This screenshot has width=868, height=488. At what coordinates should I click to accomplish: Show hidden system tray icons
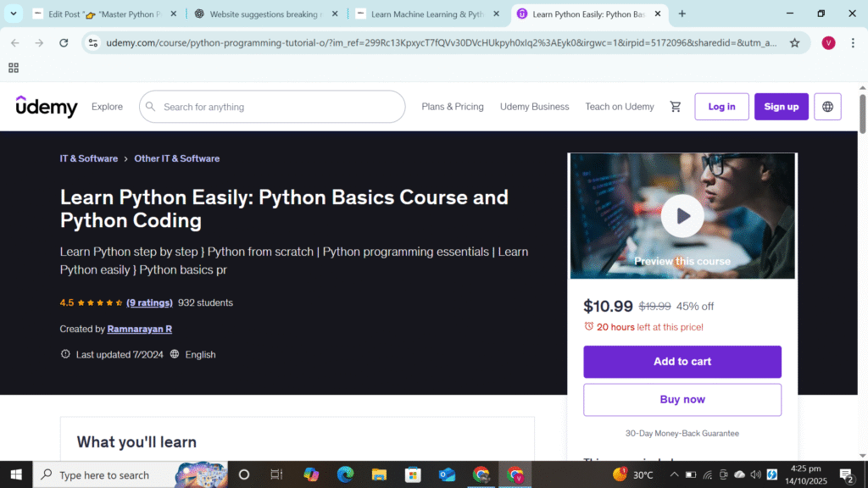[674, 474]
